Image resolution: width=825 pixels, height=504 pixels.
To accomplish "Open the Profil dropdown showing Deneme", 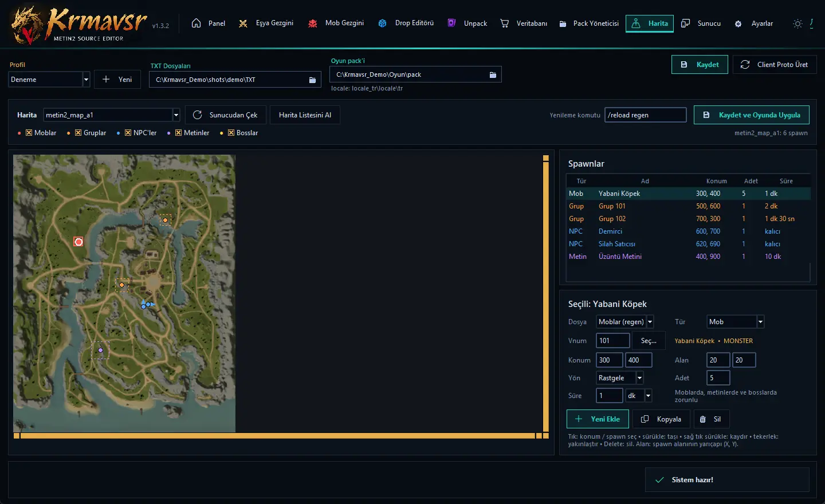I will (x=49, y=80).
